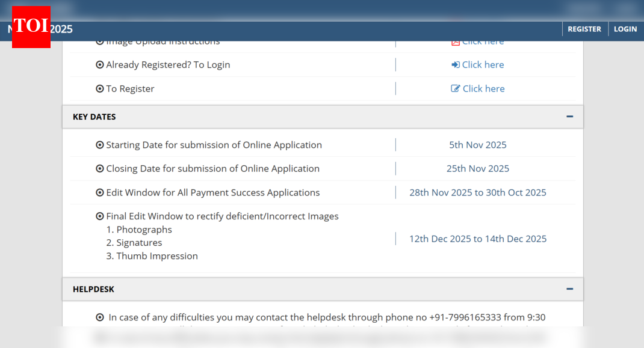Collapse the HELPDESK section using minus
Screen dimensions: 644x348
click(x=569, y=289)
